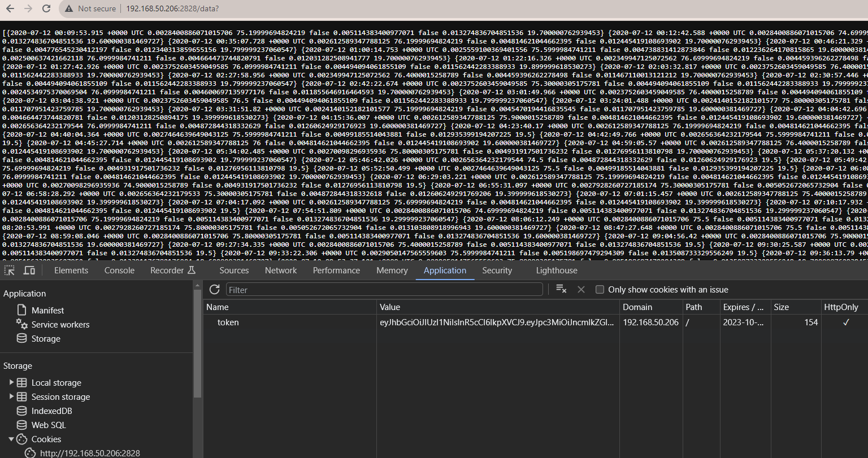Open the Console tab
The width and height of the screenshot is (868, 458).
click(119, 271)
